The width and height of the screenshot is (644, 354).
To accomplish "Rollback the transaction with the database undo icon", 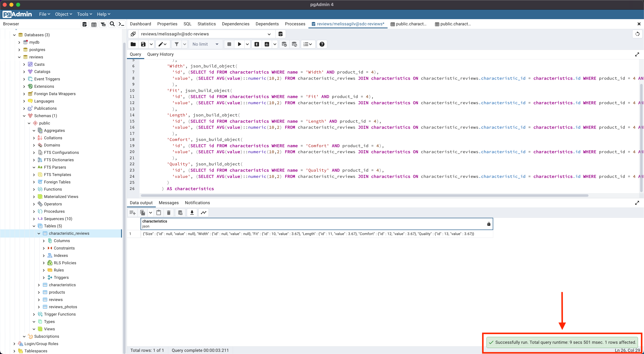I will point(294,44).
